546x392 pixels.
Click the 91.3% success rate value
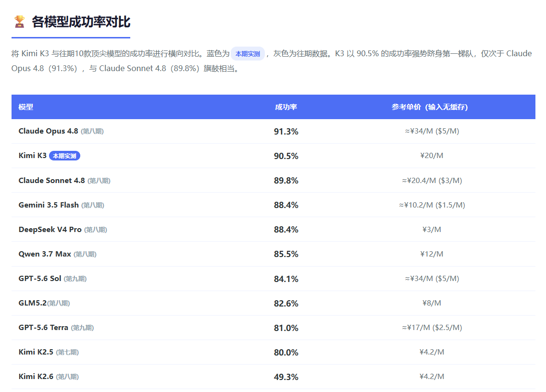point(286,132)
